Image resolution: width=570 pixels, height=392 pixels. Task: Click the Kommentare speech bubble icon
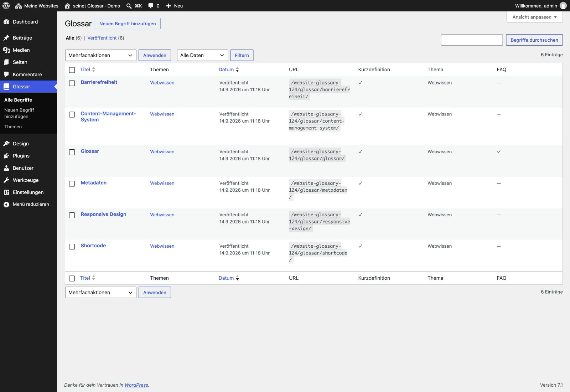6,74
